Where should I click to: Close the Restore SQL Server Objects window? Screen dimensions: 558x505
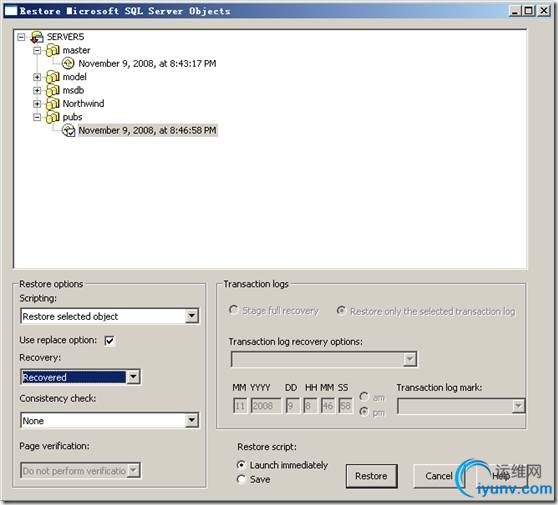pyautogui.click(x=543, y=11)
